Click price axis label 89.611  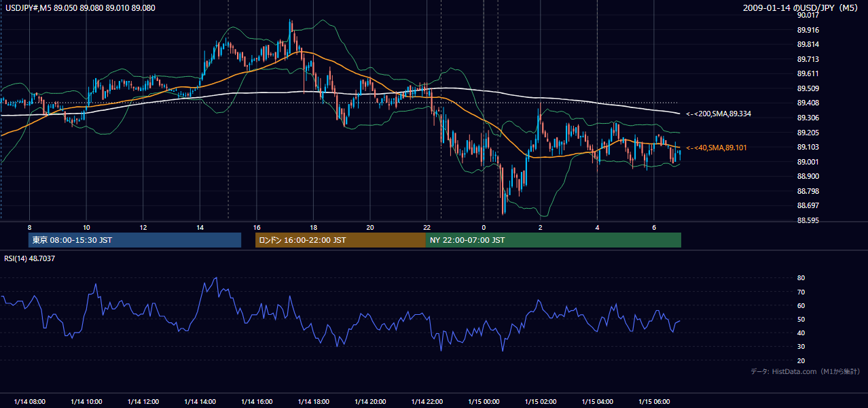[808, 73]
